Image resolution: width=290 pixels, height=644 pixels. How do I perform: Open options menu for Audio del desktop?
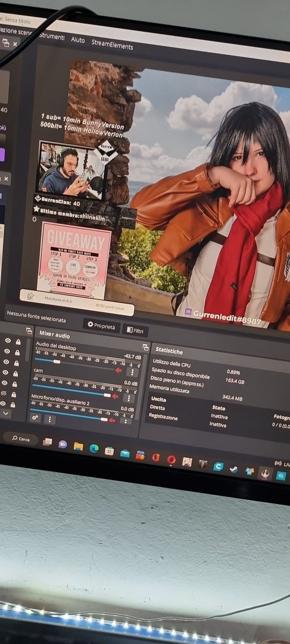click(x=132, y=372)
